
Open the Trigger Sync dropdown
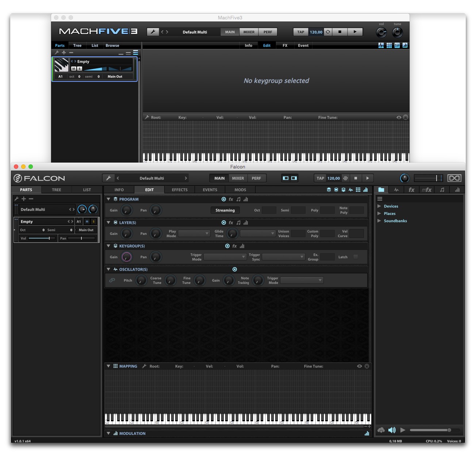click(283, 257)
